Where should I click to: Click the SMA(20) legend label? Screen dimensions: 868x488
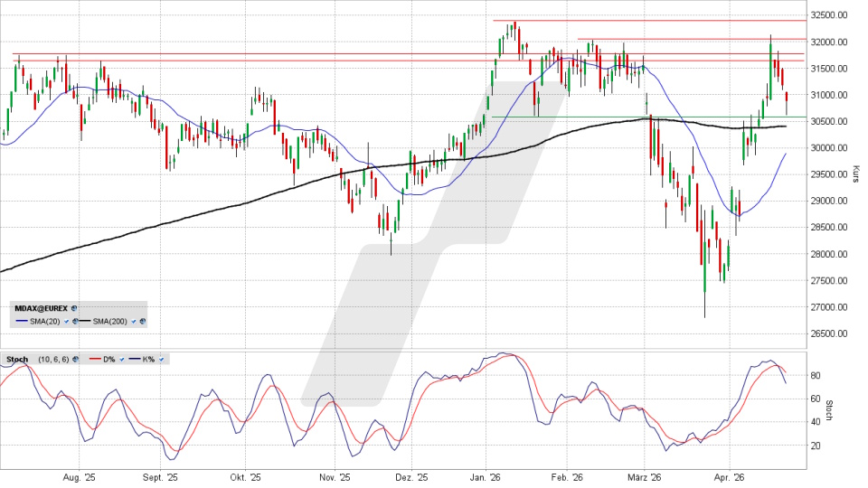(x=45, y=322)
